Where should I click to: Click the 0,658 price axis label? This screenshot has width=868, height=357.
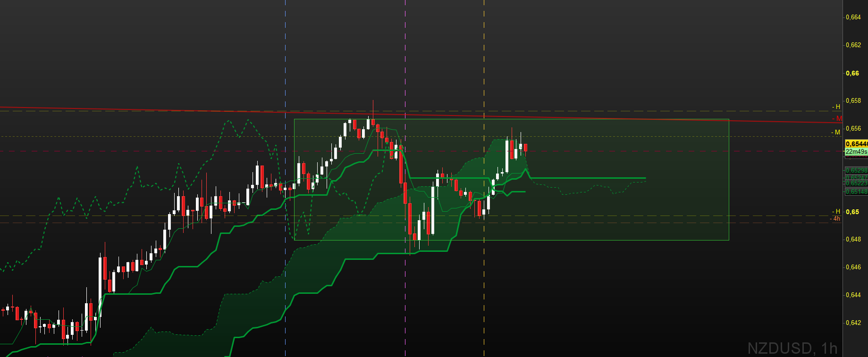click(853, 101)
